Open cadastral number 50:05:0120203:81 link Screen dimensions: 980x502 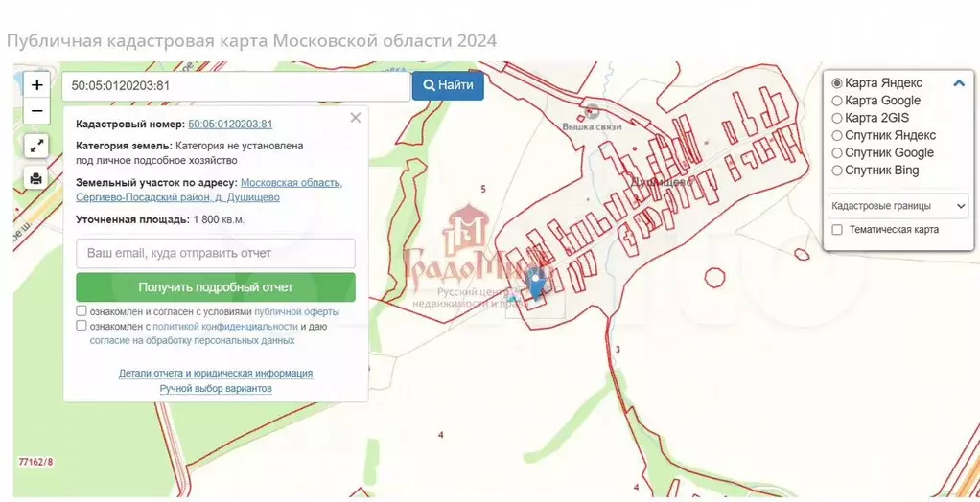tap(230, 124)
